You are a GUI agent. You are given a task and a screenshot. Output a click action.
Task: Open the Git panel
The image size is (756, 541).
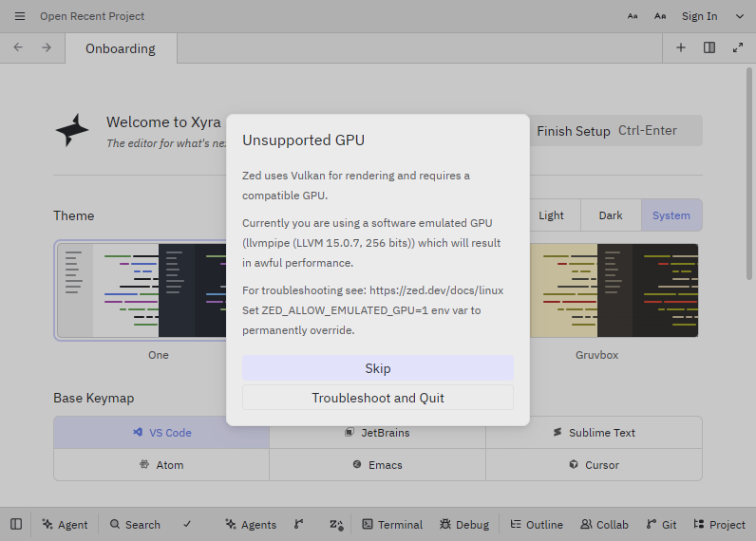click(x=661, y=524)
